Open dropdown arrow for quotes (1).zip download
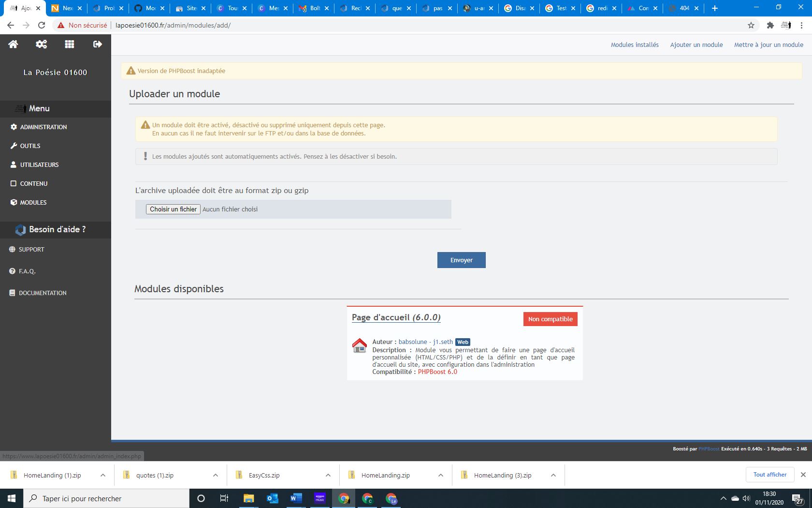This screenshot has height=508, width=812. [216, 475]
